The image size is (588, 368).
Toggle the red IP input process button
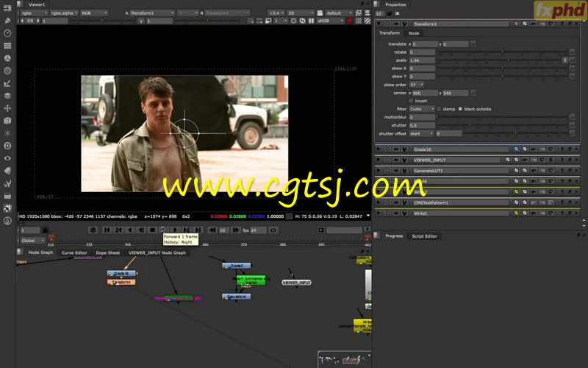350,21
